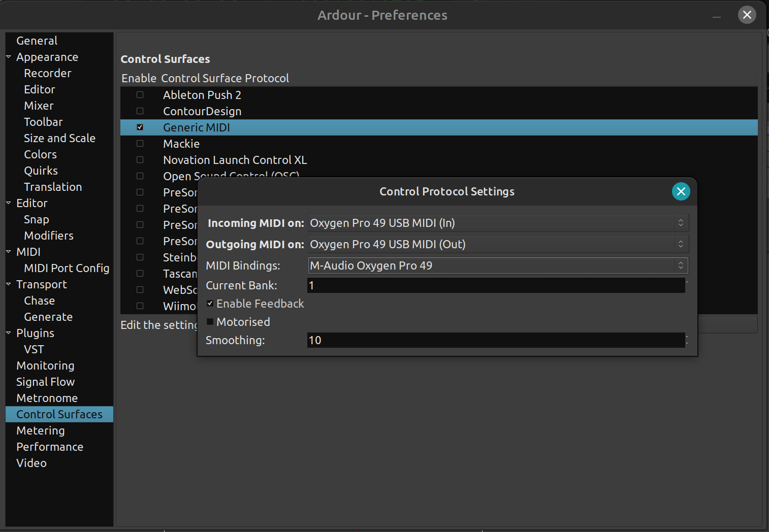This screenshot has width=769, height=532.
Task: Click the Smoothing value field
Action: tap(495, 340)
